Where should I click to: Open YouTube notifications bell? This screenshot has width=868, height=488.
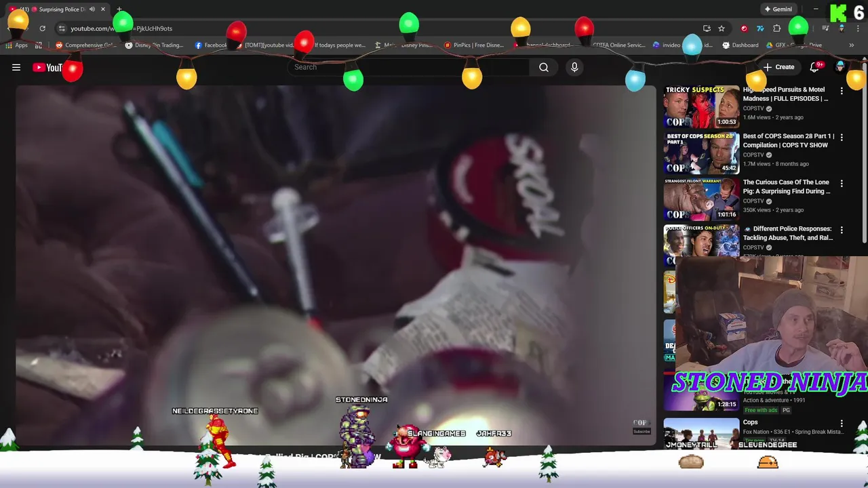tap(814, 67)
